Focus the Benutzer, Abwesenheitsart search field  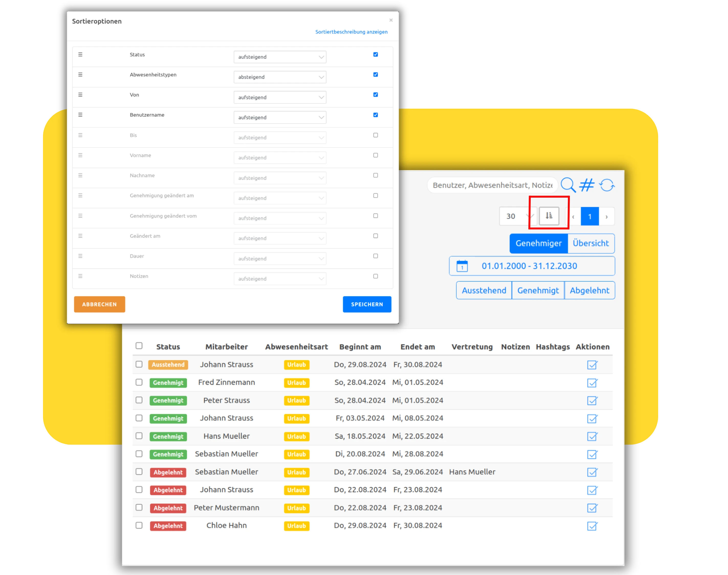pos(492,185)
